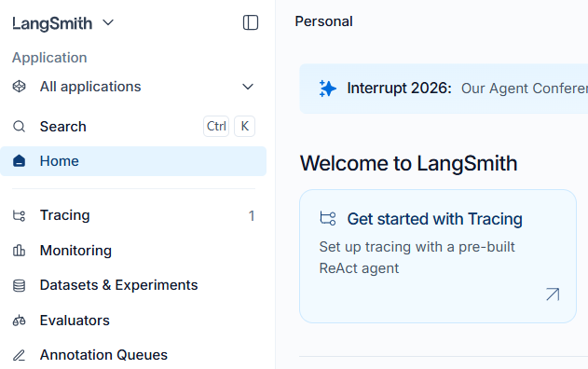
Task: Click the Tracing nodes sidebar icon
Action: pos(20,215)
